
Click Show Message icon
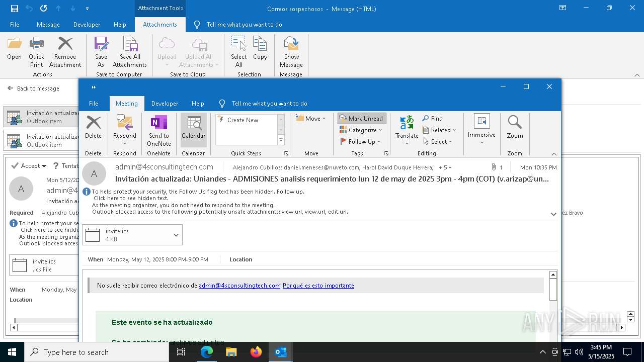[291, 52]
